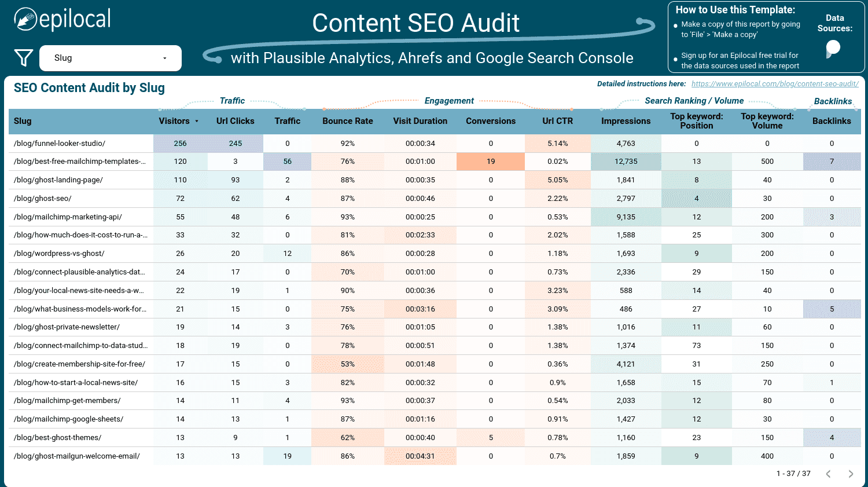Click the 9,135 impressions cell
The width and height of the screenshot is (868, 487).
coord(626,217)
